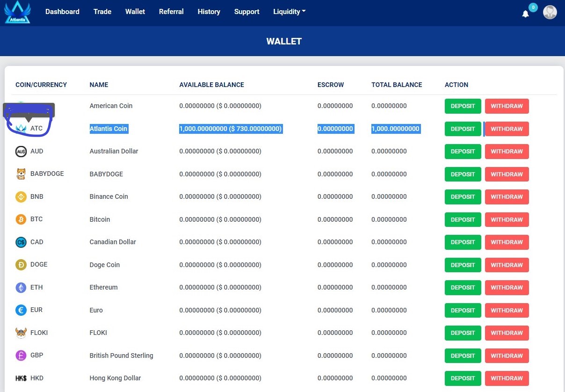Click the CAD currency icon

coord(21,242)
